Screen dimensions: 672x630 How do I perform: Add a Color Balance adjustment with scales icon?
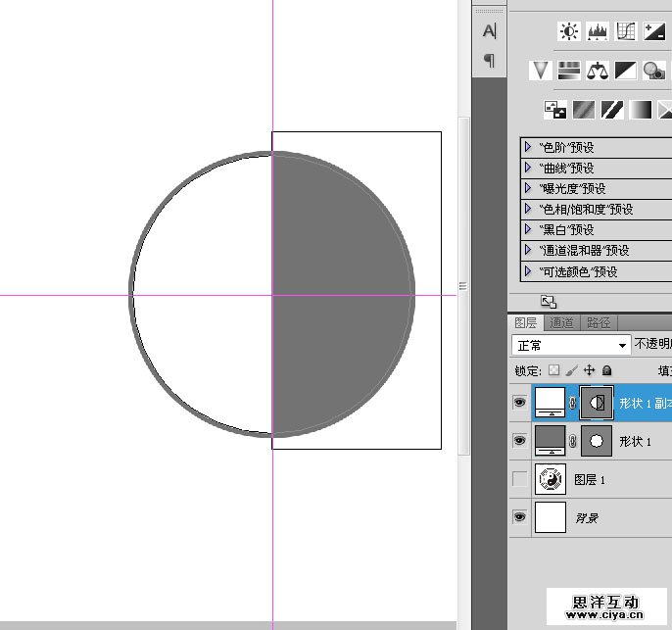pyautogui.click(x=598, y=71)
